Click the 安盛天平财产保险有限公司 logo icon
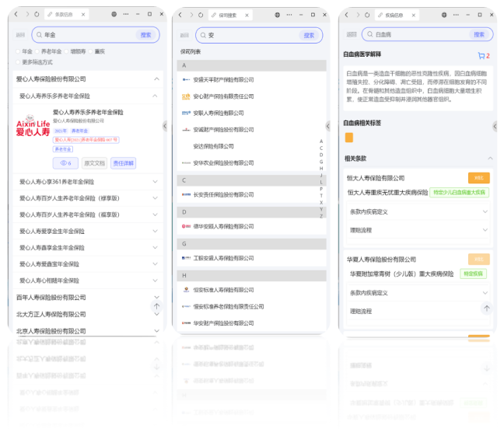This screenshot has width=504, height=429. [186, 79]
